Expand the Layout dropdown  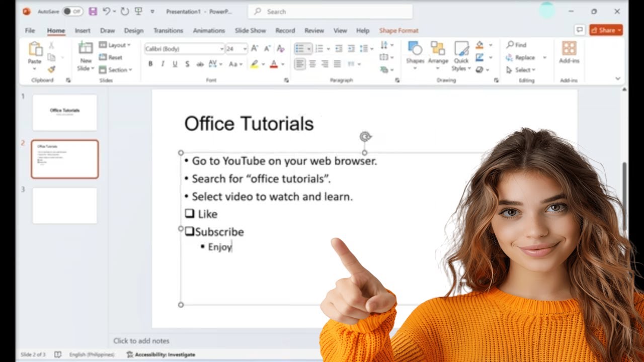[115, 45]
